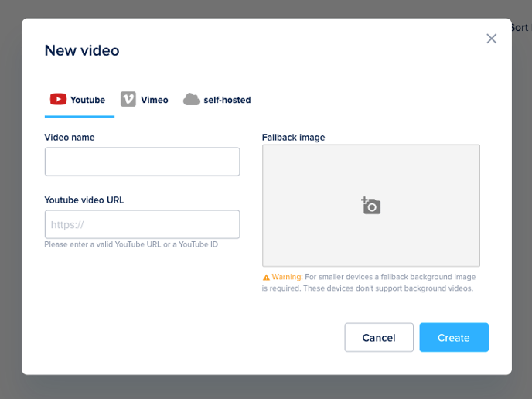532x399 pixels.
Task: Click the orange warning triangle icon
Action: click(x=266, y=277)
